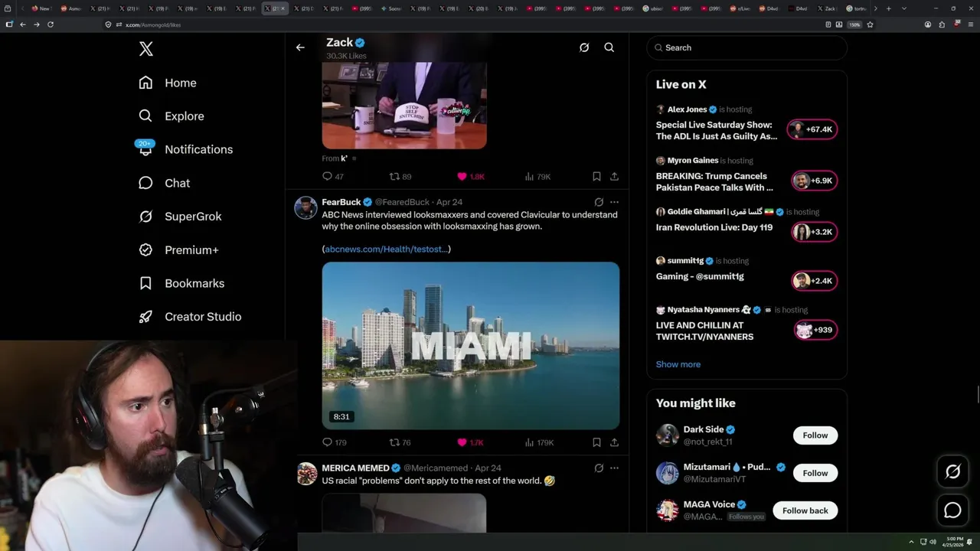Play the Miami video thumbnail

coord(471,346)
